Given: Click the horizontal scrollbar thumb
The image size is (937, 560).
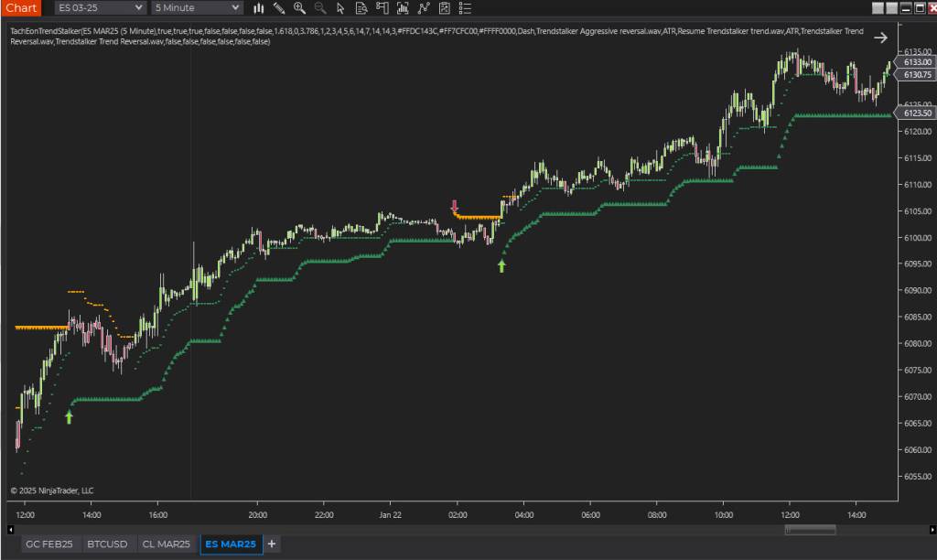Looking at the screenshot, I should point(810,529).
